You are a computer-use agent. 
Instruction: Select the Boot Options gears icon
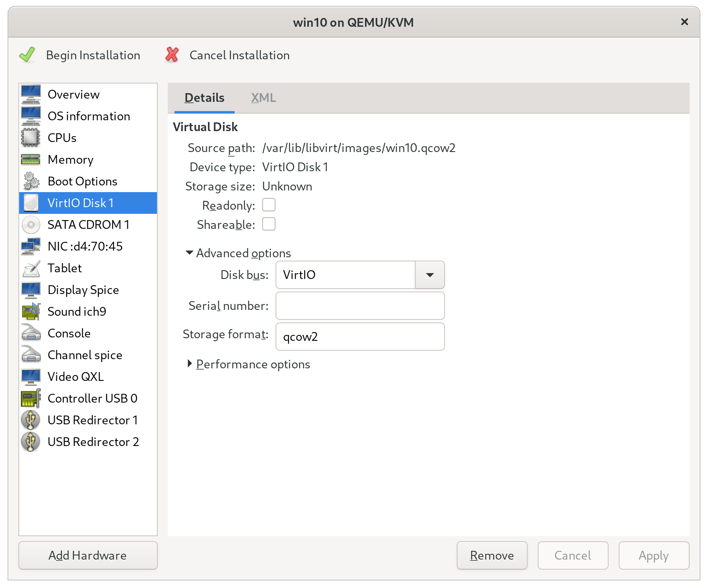pos(31,181)
